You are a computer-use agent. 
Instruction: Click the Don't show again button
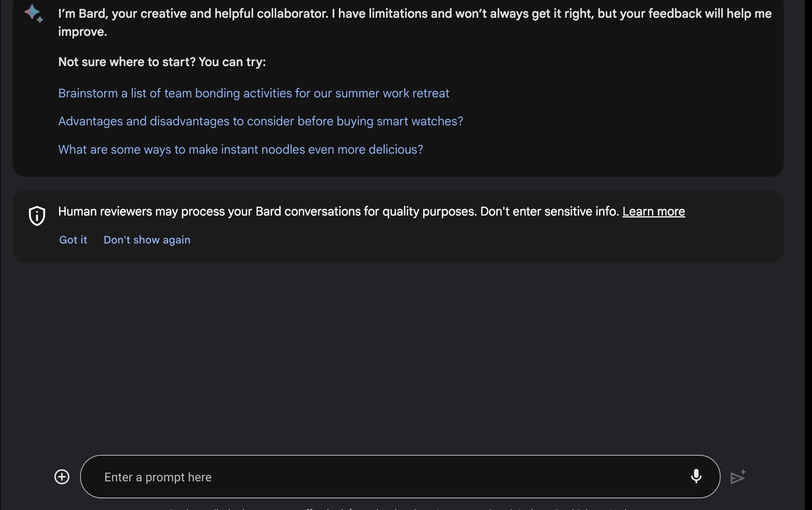click(147, 240)
